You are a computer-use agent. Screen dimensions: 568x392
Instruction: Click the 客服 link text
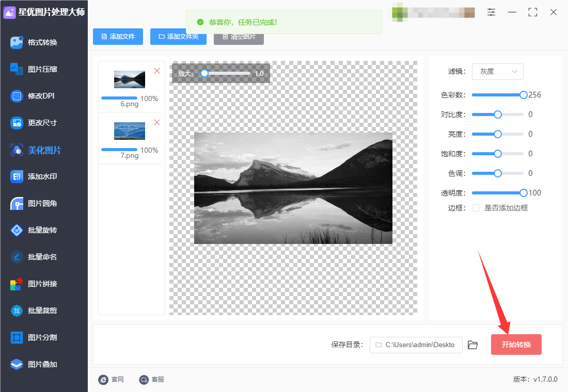[158, 379]
